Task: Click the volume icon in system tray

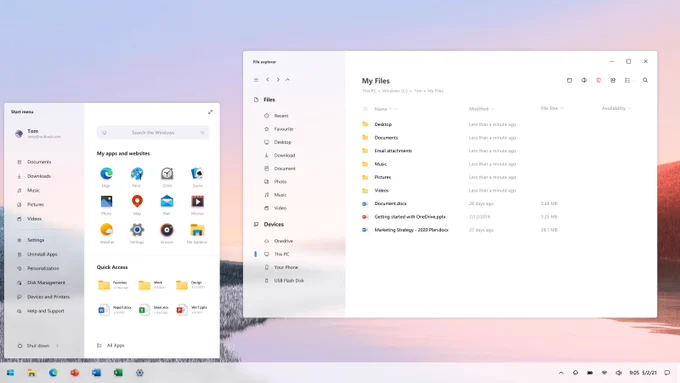Action: point(619,373)
